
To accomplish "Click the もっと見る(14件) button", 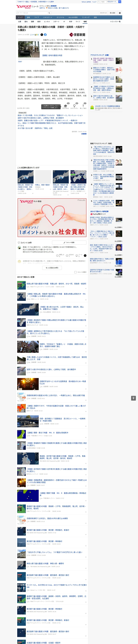I will 52,268.
